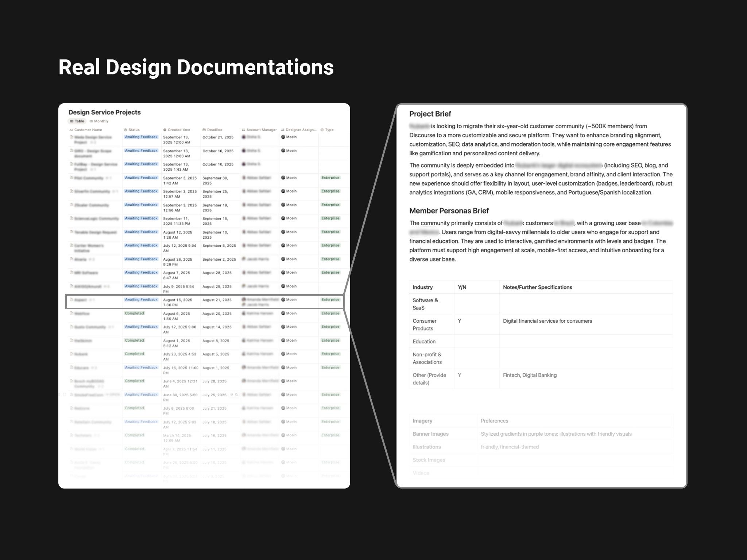The width and height of the screenshot is (747, 560).
Task: Click page icon of September 5, 2025 row
Action: pyautogui.click(x=71, y=245)
